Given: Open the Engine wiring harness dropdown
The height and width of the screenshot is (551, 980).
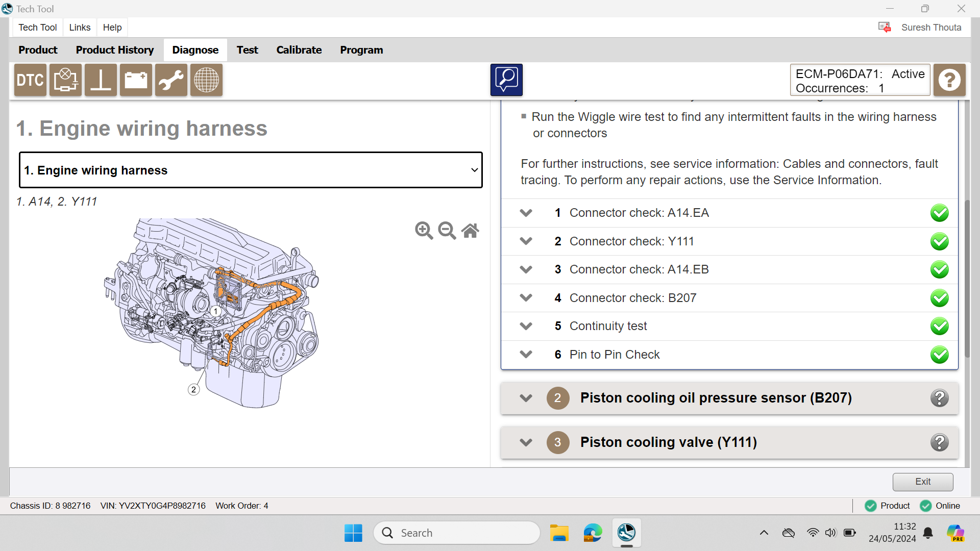Looking at the screenshot, I should [x=251, y=170].
